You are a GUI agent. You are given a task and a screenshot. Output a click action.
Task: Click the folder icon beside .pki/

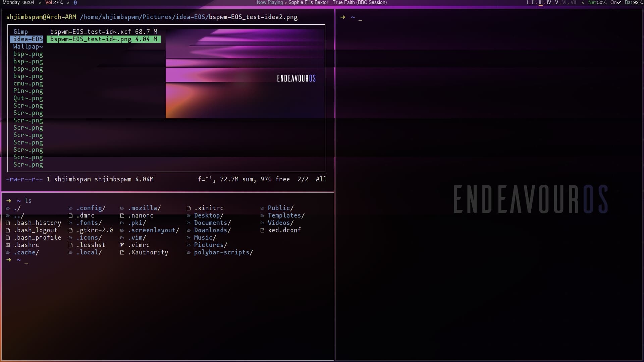coord(122,223)
